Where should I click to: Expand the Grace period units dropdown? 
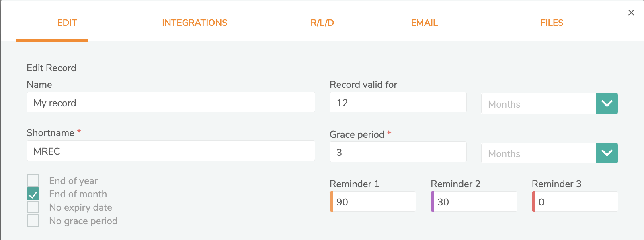click(x=607, y=153)
